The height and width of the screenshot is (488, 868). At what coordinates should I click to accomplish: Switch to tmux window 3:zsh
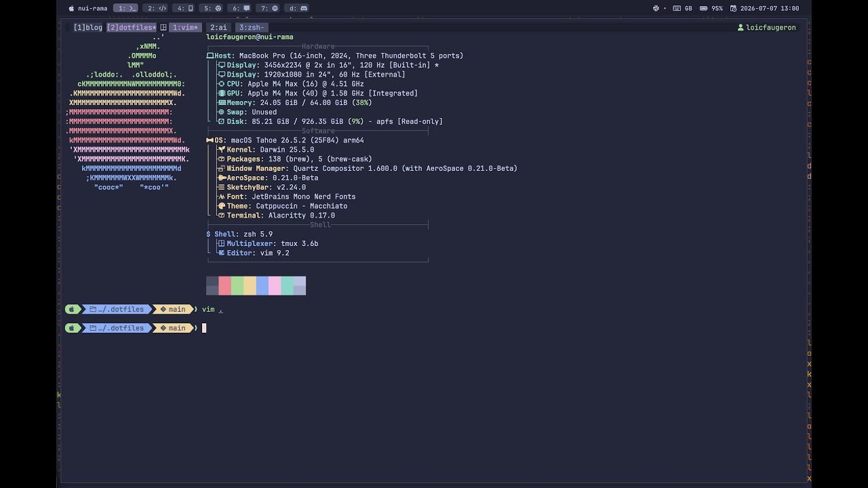pyautogui.click(x=252, y=27)
